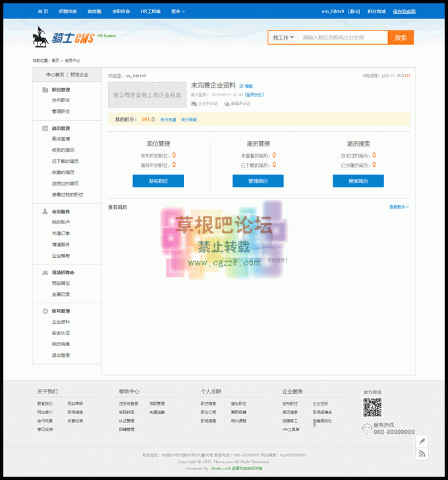Expand the 更多 menu in top navigation
The height and width of the screenshot is (480, 448).
(178, 11)
